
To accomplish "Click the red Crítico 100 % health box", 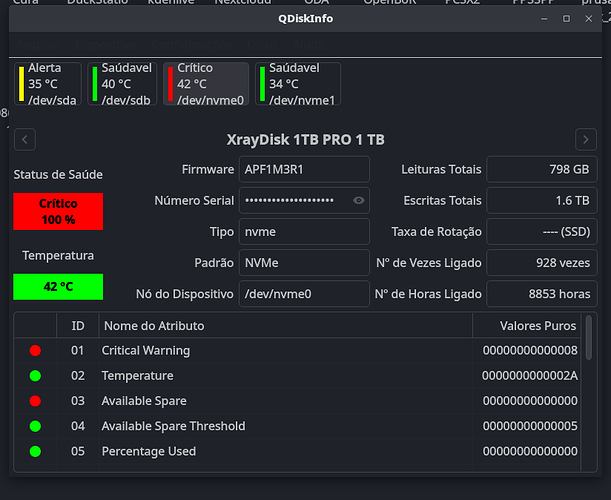I will click(x=58, y=212).
